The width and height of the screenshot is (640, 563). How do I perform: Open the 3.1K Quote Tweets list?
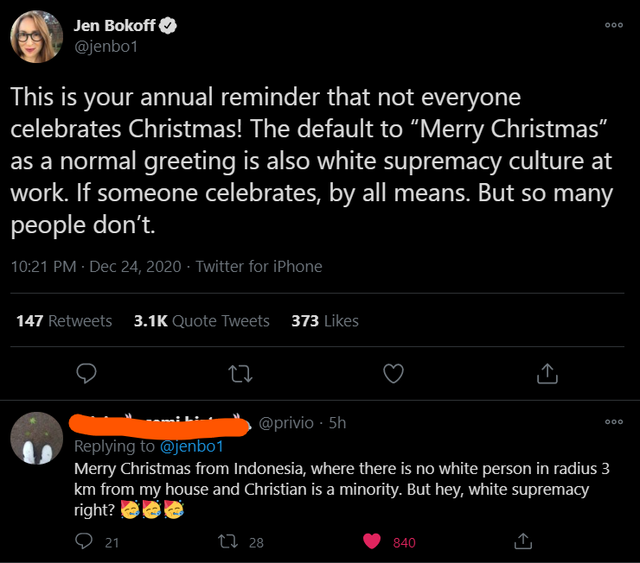tap(201, 321)
